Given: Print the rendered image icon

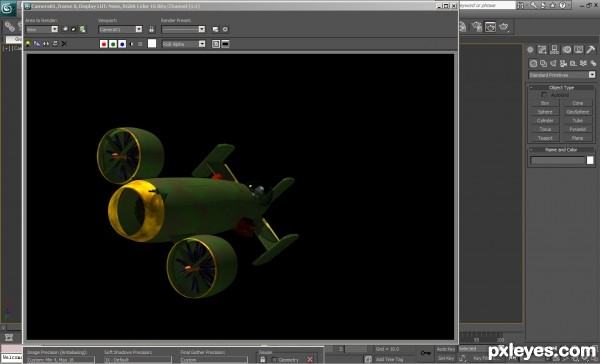Looking at the screenshot, I should tap(55, 44).
